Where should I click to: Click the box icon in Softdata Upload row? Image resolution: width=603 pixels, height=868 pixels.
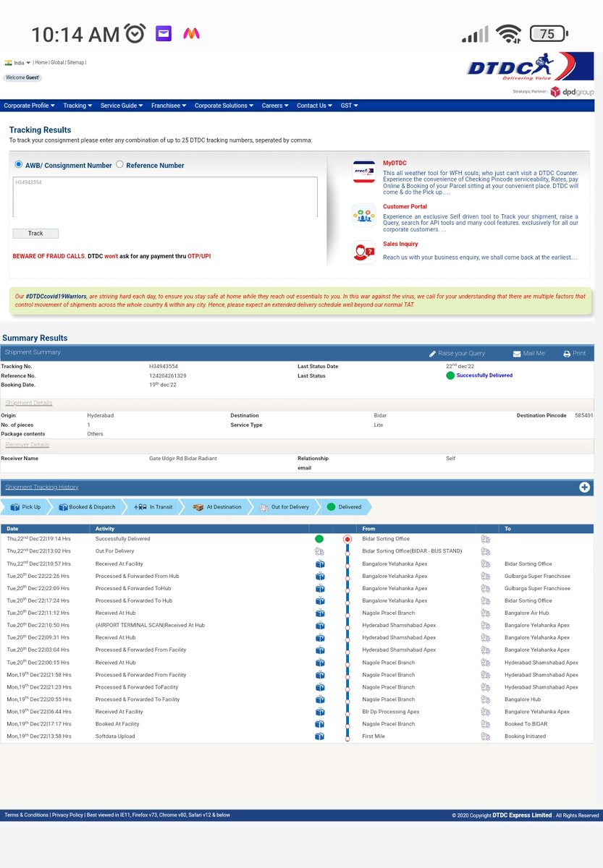(x=319, y=736)
